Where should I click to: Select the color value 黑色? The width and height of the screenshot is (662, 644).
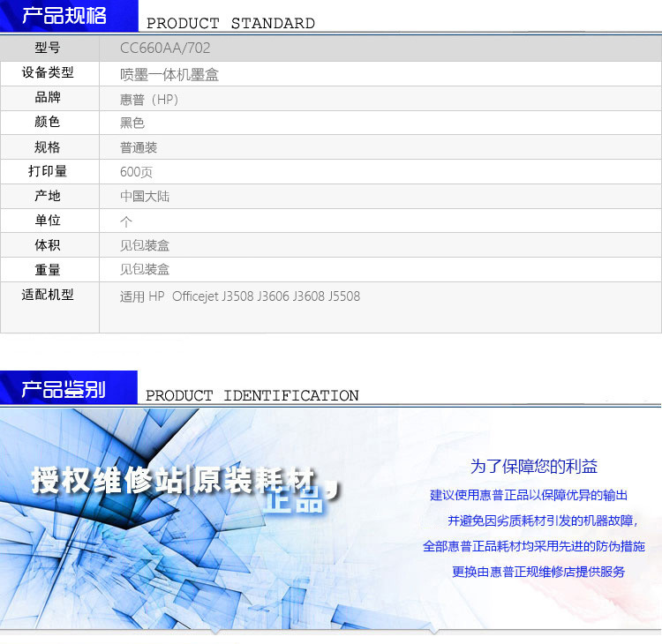coord(132,123)
